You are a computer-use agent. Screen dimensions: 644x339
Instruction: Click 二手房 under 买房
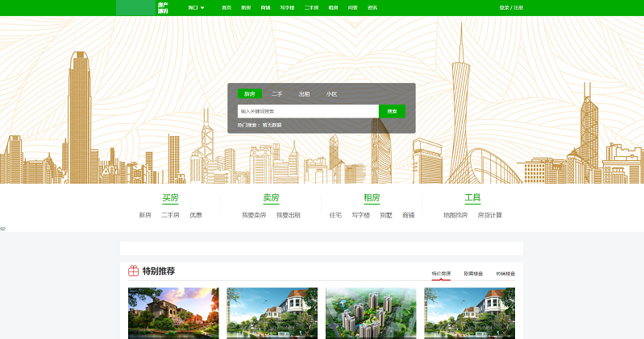pos(170,215)
